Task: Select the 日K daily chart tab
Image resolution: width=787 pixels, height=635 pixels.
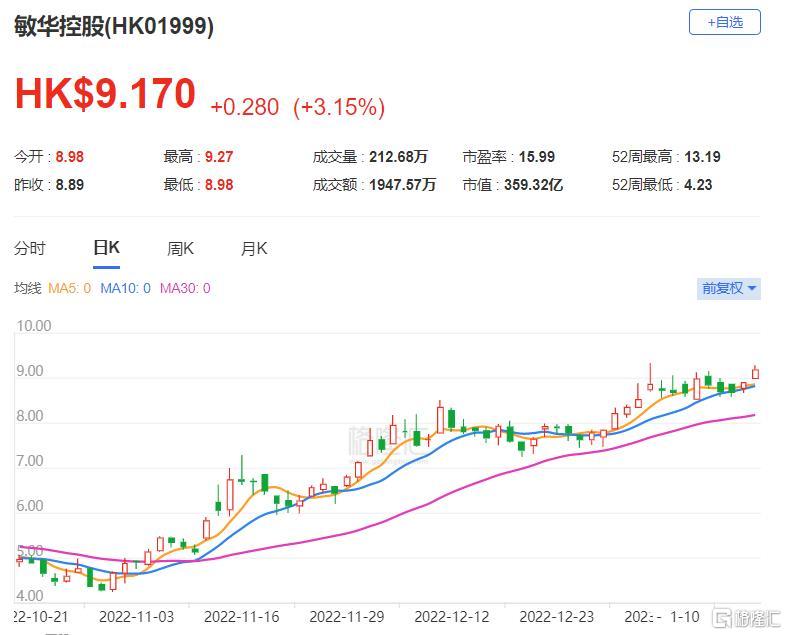Action: (x=106, y=248)
